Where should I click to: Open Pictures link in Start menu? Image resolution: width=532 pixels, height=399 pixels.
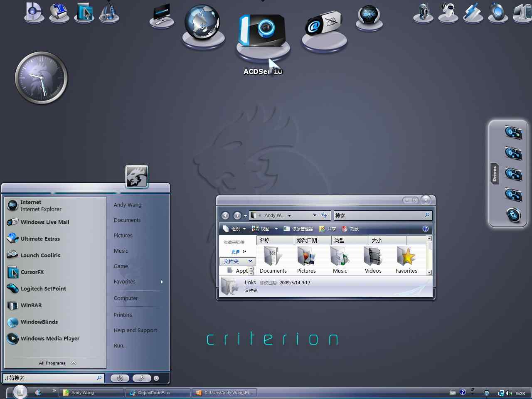click(x=123, y=235)
